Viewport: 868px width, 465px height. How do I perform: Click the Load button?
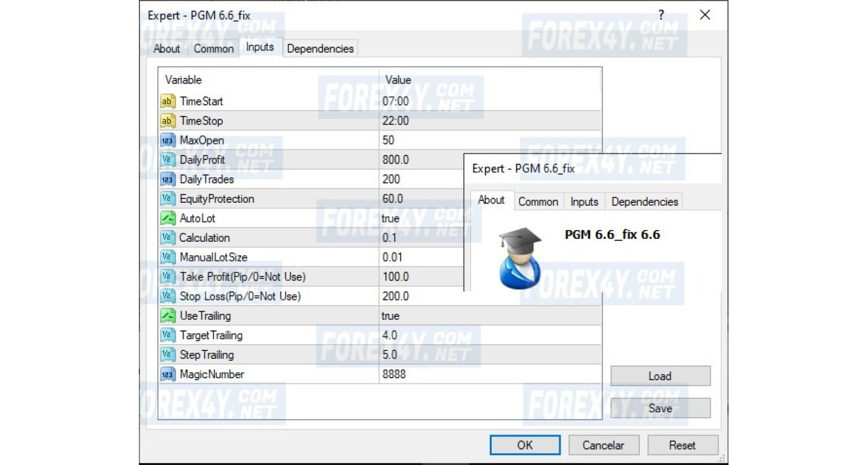660,376
